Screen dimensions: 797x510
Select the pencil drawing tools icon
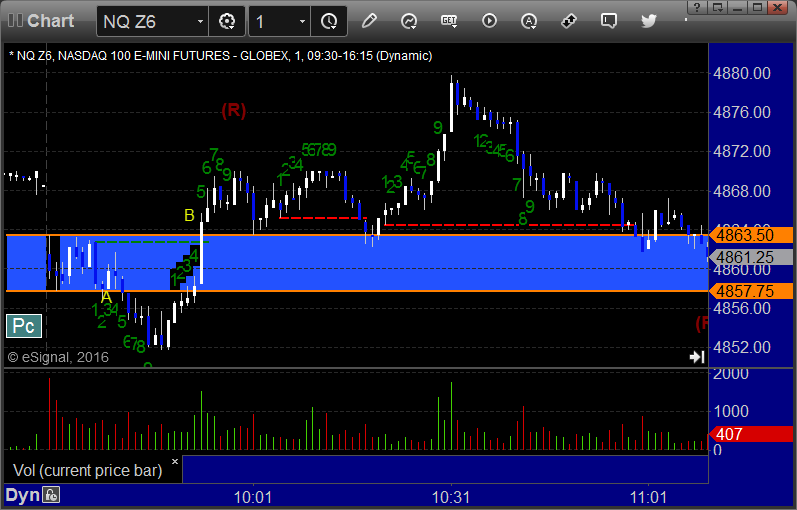(x=369, y=21)
